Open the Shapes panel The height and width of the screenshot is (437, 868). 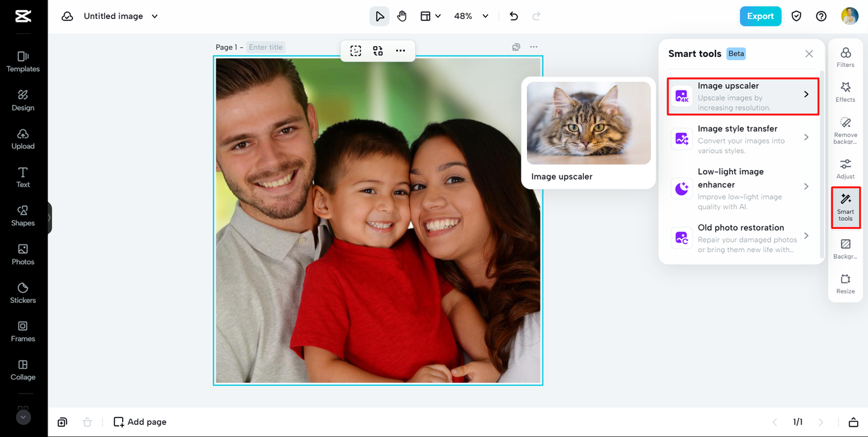click(23, 215)
